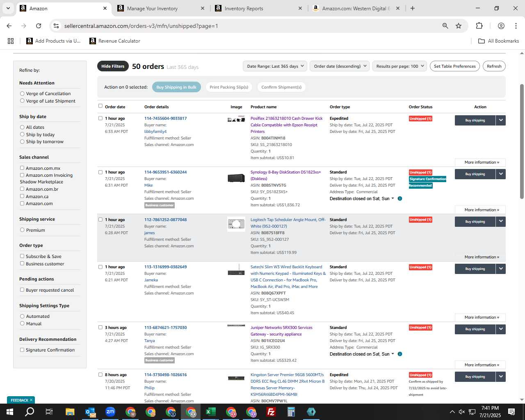Click the Hide Filters button
The image size is (525, 420).
click(113, 66)
